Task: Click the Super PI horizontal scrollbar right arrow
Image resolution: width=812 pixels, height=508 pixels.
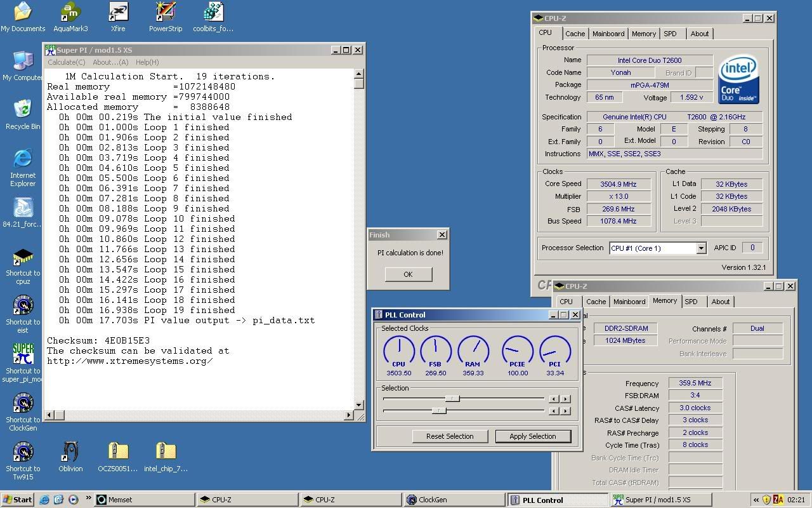Action: pos(348,415)
